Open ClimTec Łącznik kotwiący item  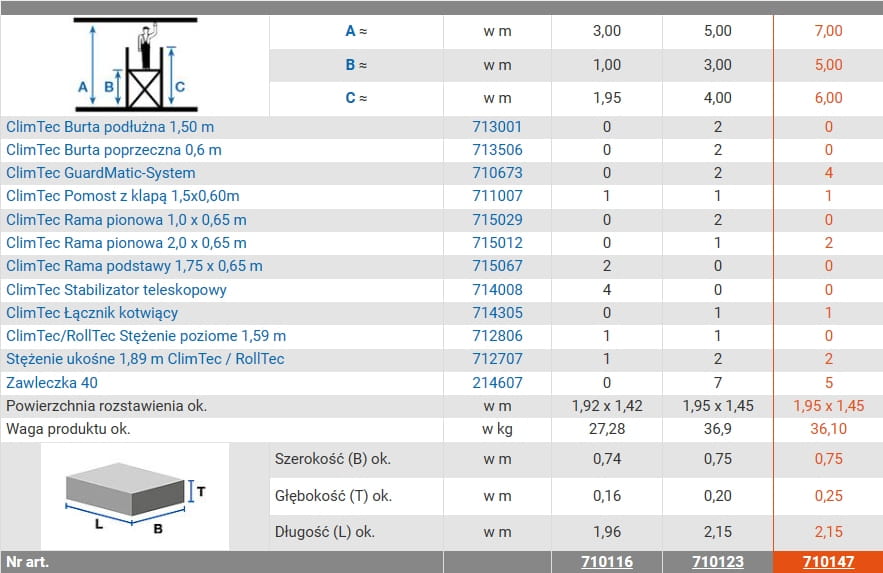tap(92, 313)
